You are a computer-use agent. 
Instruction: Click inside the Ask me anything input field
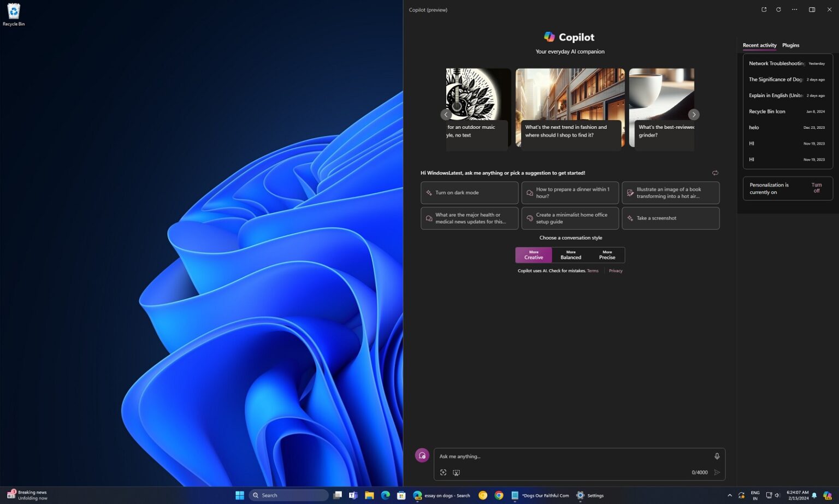click(x=574, y=456)
